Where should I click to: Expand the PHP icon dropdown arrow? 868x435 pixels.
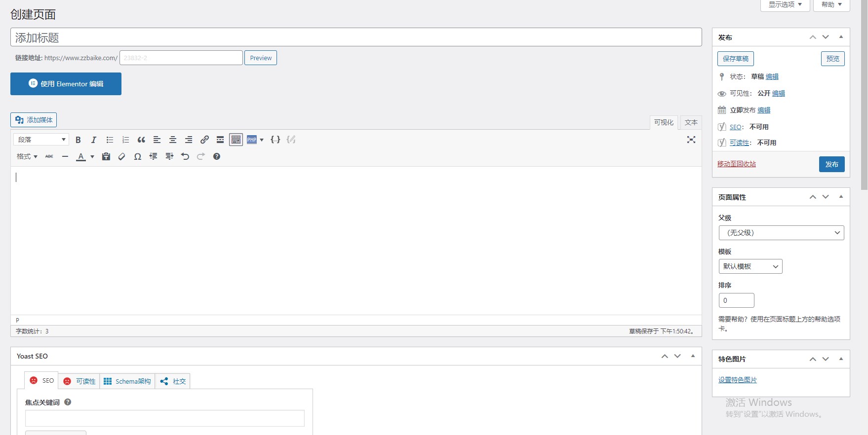point(262,140)
